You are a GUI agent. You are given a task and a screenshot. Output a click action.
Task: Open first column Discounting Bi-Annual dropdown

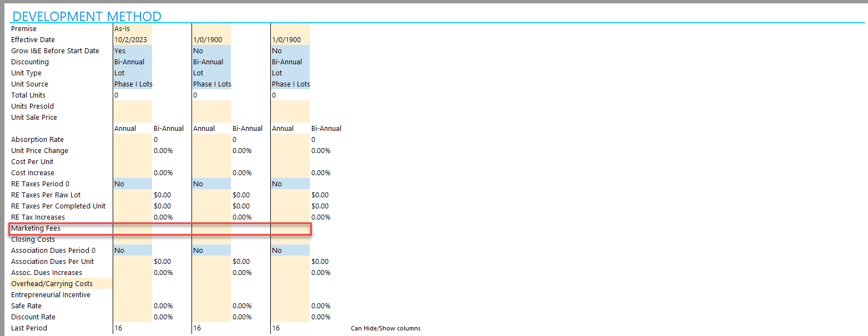pyautogui.click(x=132, y=62)
